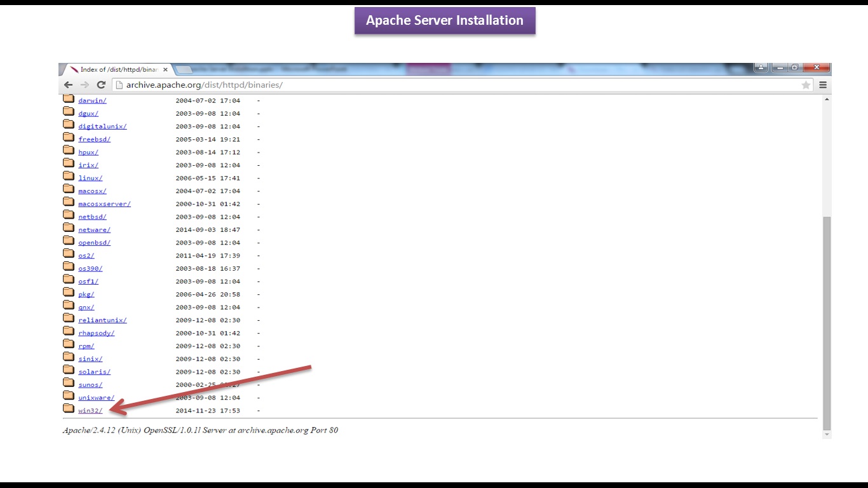Click the date 2006-05-15 17:41 for linux

[x=208, y=178]
